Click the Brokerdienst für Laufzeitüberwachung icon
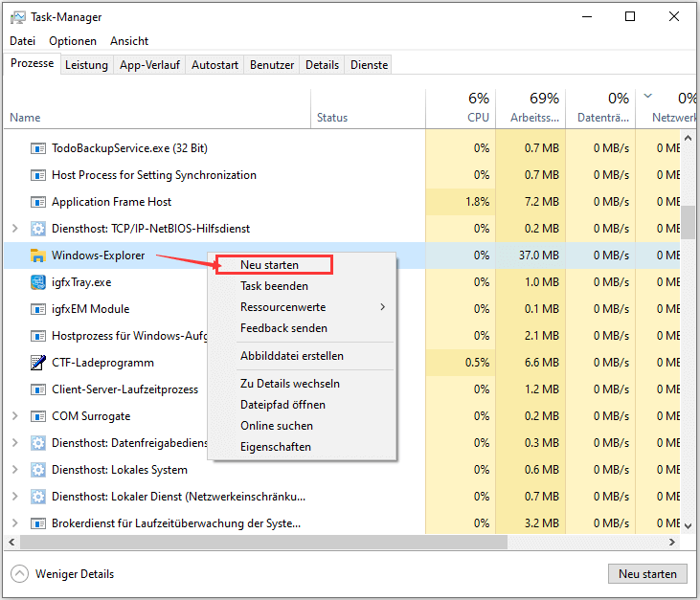 point(38,523)
